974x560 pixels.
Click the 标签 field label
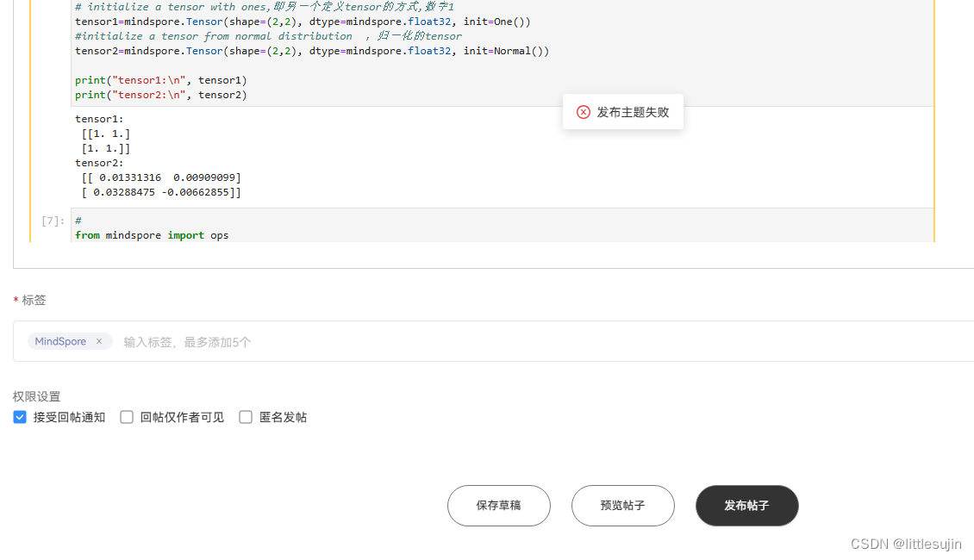pyautogui.click(x=34, y=301)
